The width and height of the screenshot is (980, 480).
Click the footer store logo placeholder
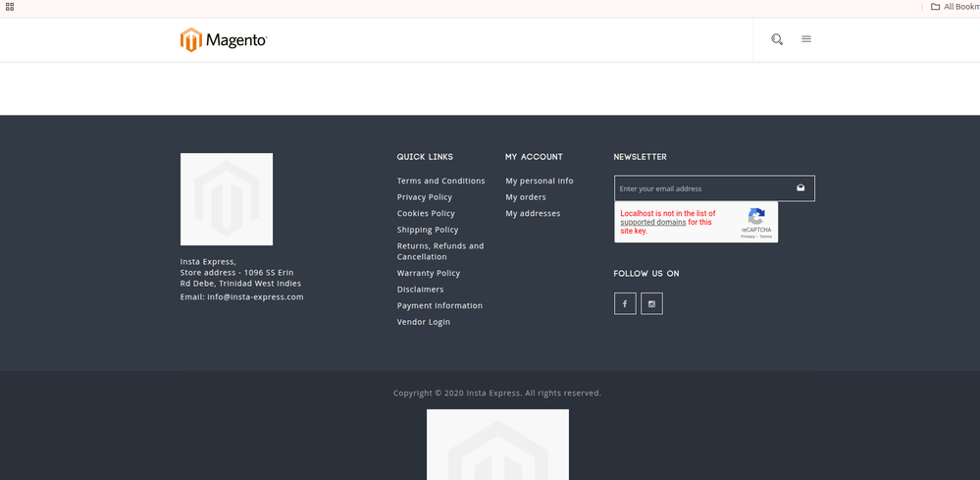[x=227, y=199]
